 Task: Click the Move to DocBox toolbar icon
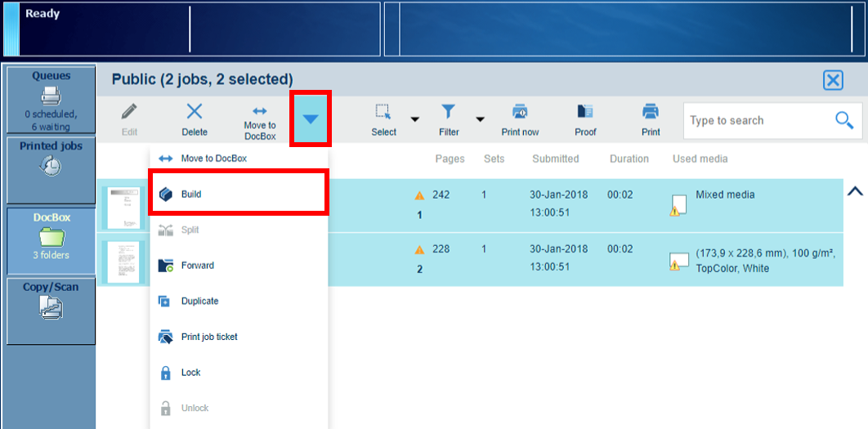(x=260, y=111)
